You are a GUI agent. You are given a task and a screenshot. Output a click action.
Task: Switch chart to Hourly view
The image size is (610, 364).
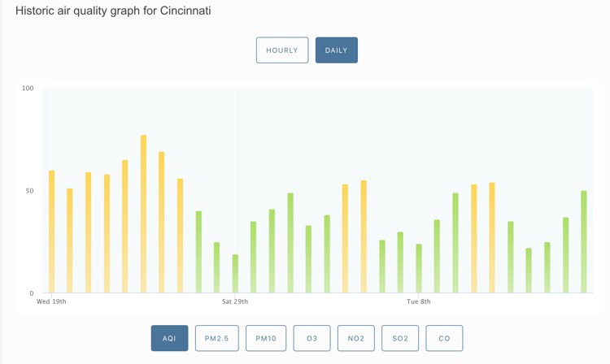282,50
